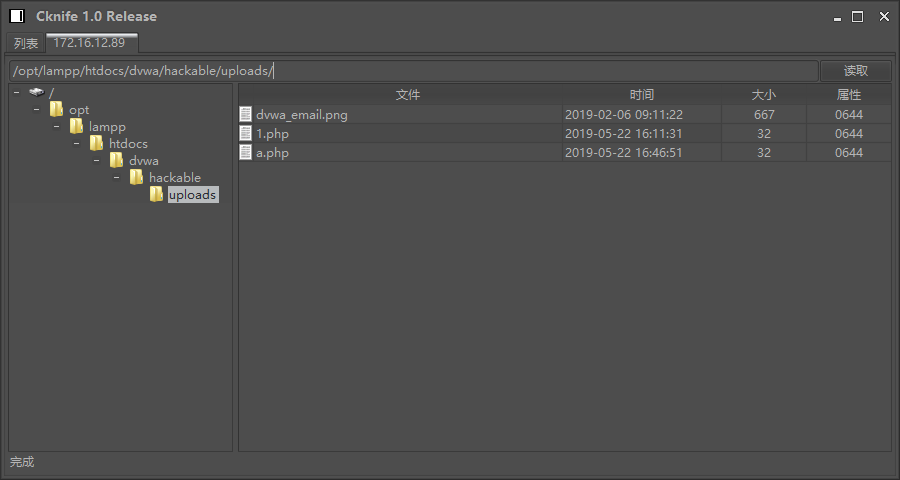This screenshot has height=480, width=900.
Task: Click the opt folder icon in tree
Action: point(57,110)
